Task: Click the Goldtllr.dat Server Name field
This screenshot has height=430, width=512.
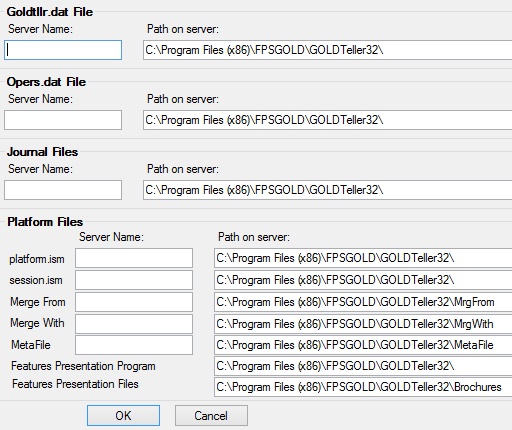Action: click(x=63, y=50)
